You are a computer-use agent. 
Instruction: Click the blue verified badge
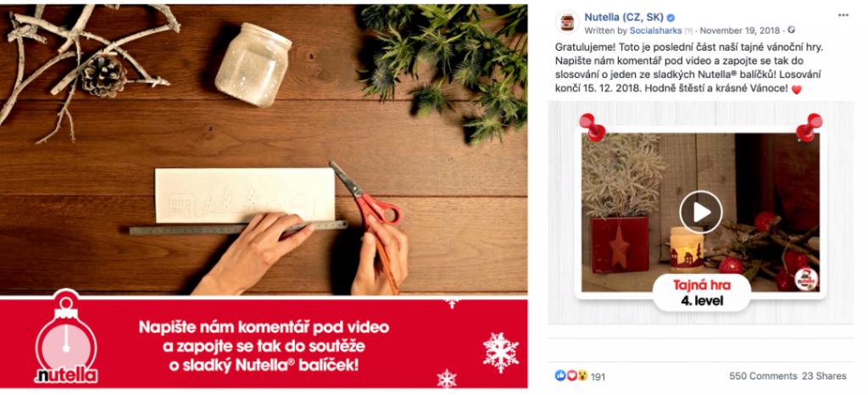point(671,18)
